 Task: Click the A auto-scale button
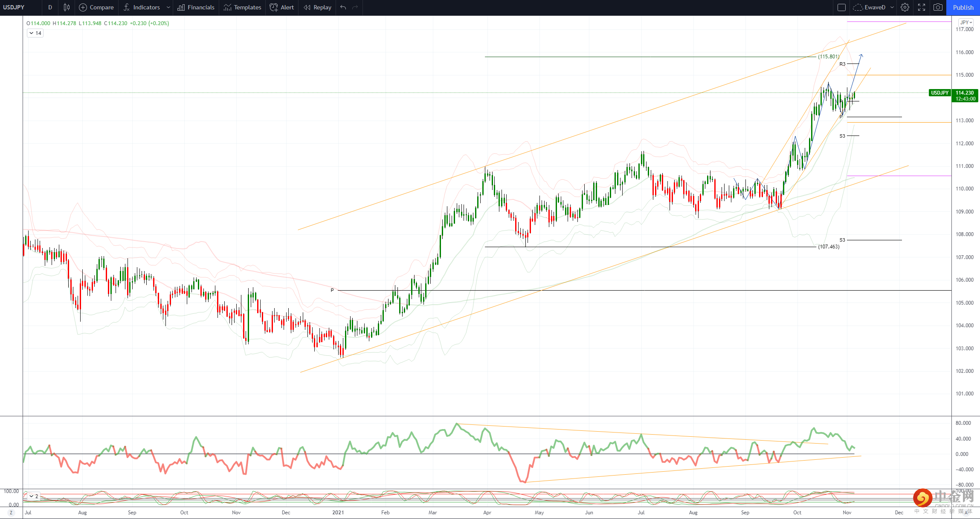966,513
